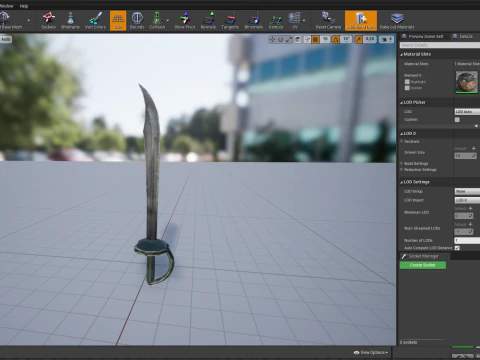Open Collision dropdown arrow
480x360 pixels.
tap(168, 21)
